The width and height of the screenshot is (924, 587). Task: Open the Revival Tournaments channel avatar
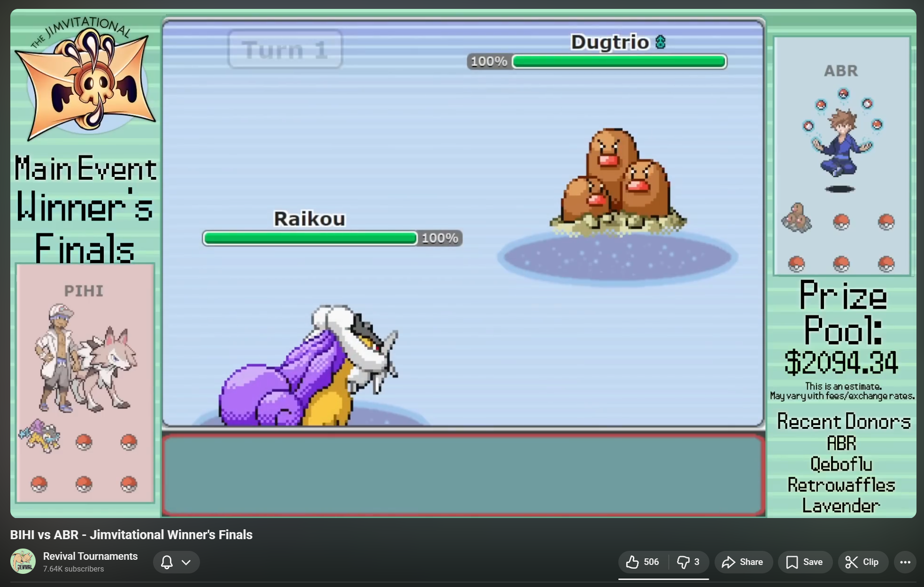click(23, 561)
